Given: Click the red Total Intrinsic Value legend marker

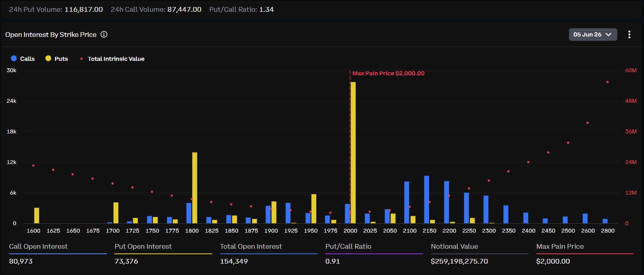Looking at the screenshot, I should click(x=81, y=59).
